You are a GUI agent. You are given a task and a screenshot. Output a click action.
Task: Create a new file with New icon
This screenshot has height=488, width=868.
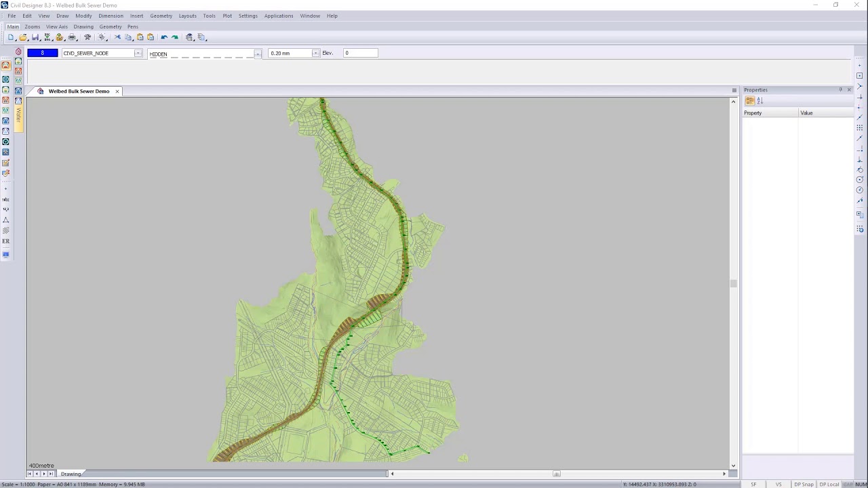tap(11, 37)
